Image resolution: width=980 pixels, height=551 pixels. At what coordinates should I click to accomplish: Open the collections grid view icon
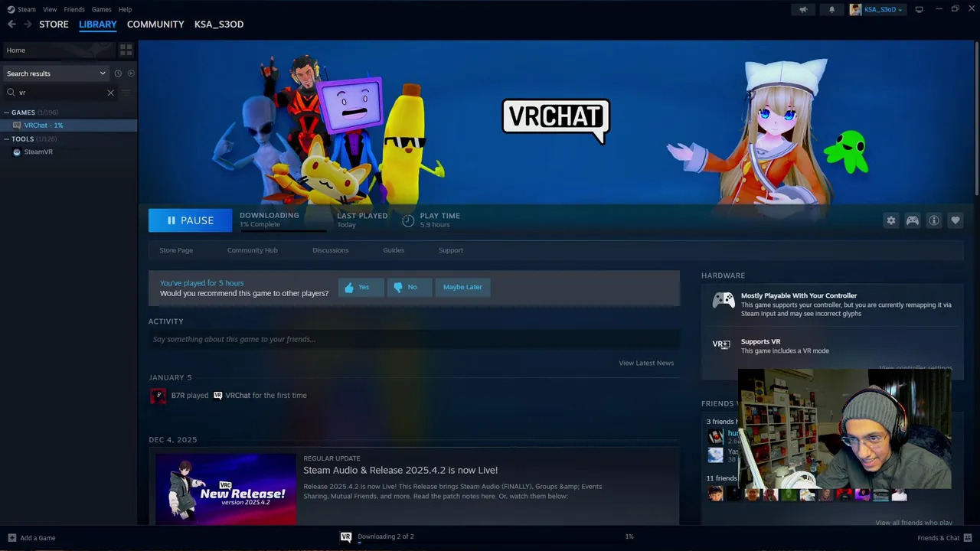(x=126, y=50)
